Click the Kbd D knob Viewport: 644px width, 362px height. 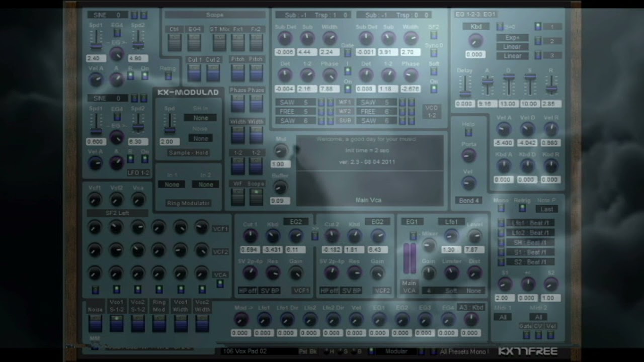527,166
